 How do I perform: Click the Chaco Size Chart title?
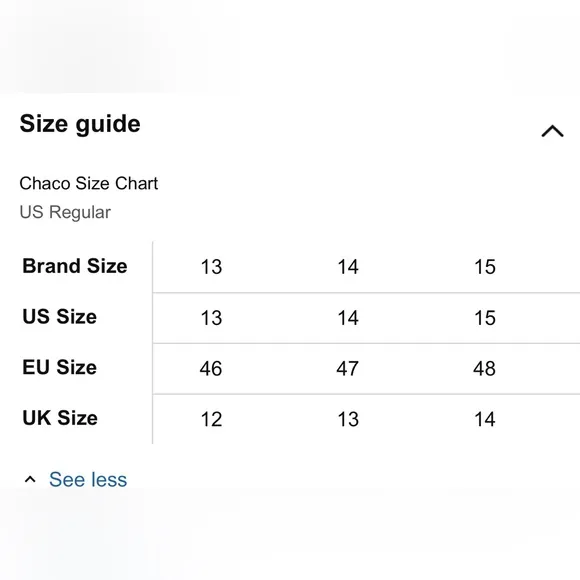click(x=89, y=183)
